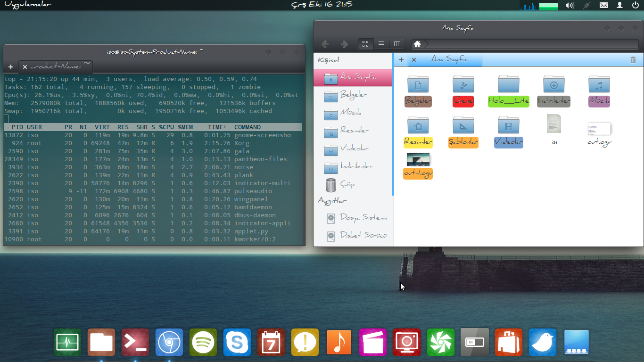The width and height of the screenshot is (644, 362).
Task: Open Müzik from the sidebar
Action: (x=353, y=113)
